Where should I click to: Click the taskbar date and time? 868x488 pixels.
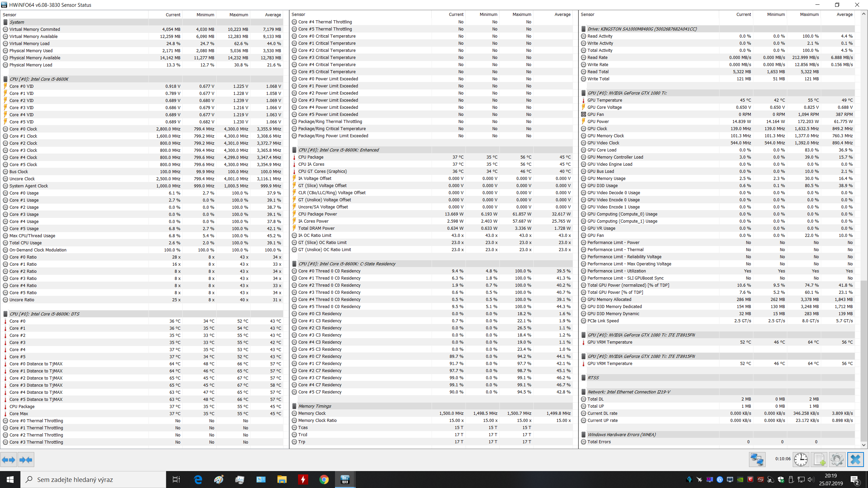[831, 480]
